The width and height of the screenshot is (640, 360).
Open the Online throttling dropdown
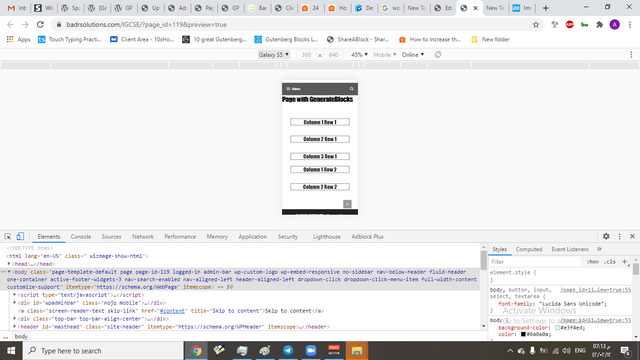tap(413, 54)
